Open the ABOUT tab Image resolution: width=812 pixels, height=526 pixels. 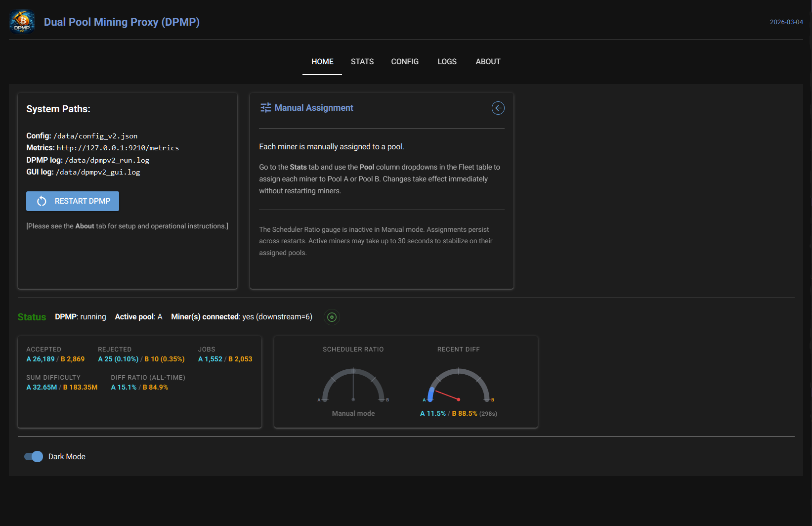coord(488,61)
